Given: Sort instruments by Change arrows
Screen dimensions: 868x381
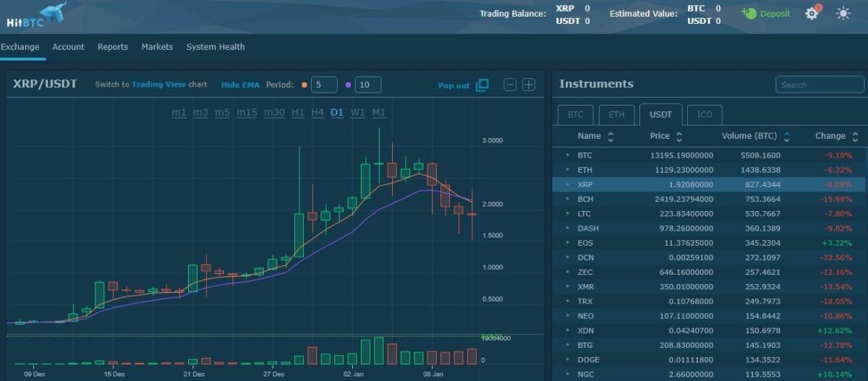Looking at the screenshot, I should coord(855,136).
